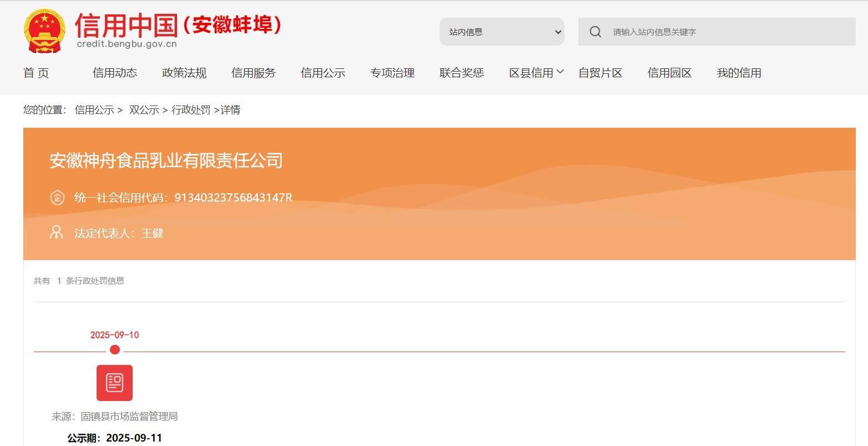Click the search keyword input field
Viewport: 868px width, 446px height.
(x=694, y=32)
